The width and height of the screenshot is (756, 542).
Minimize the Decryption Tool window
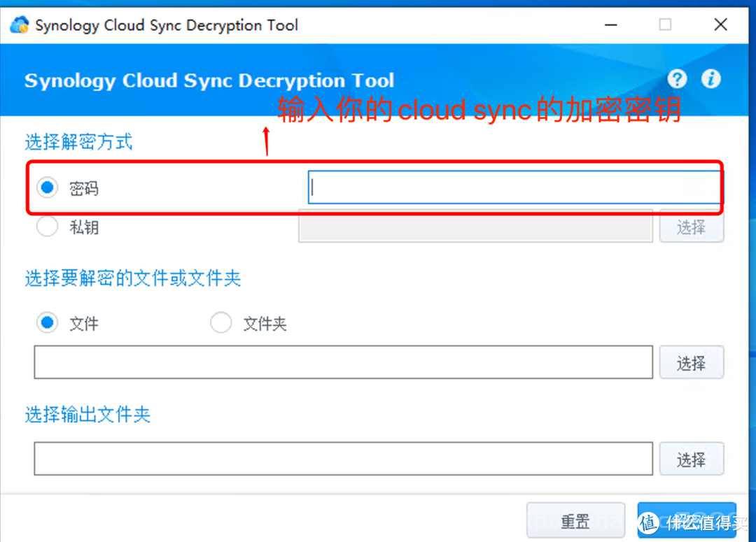coord(611,24)
